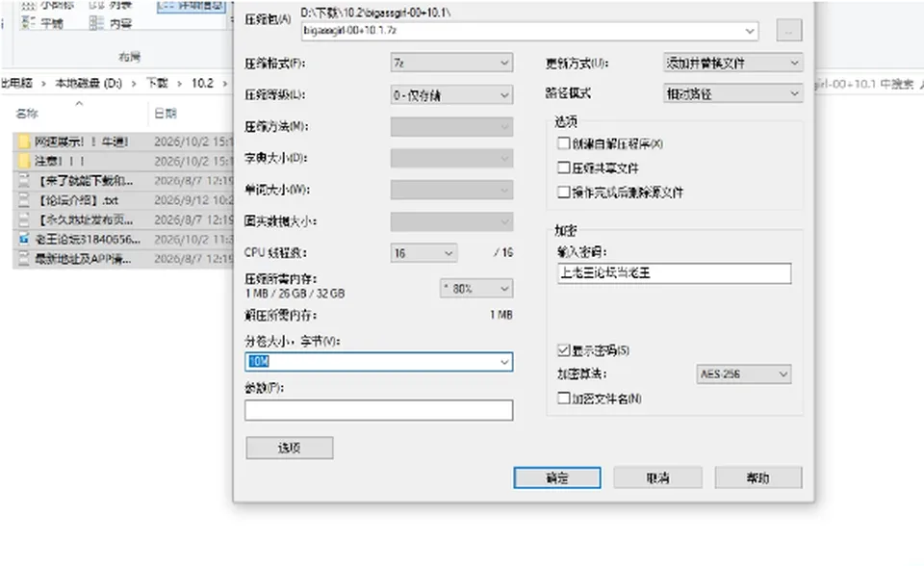Image resolution: width=924 pixels, height=567 pixels.
Task: Select the 注意！！！ folder icon
Action: 24,161
